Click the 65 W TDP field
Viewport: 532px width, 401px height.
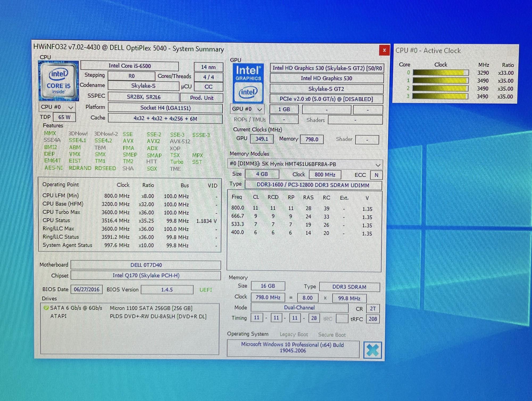(x=64, y=117)
